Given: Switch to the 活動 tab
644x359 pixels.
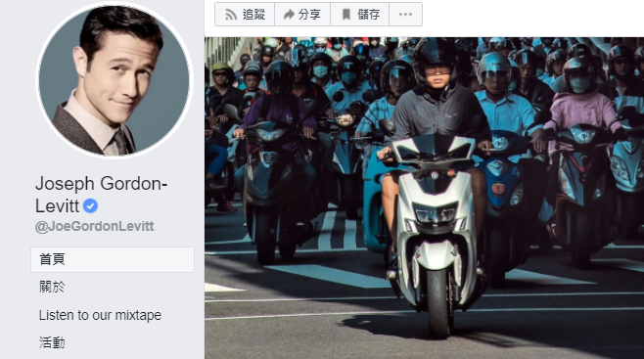Looking at the screenshot, I should (52, 342).
